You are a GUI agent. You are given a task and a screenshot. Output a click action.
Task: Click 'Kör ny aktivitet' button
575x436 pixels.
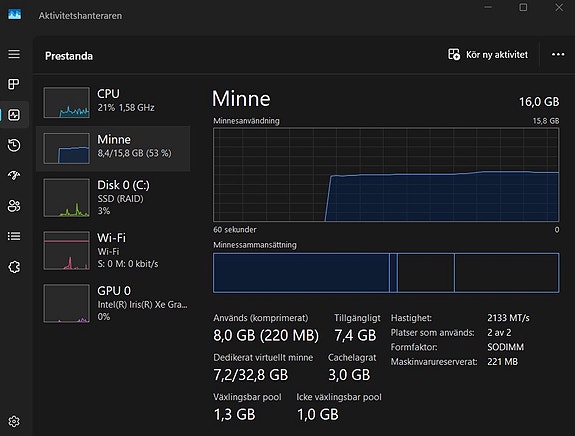[488, 55]
